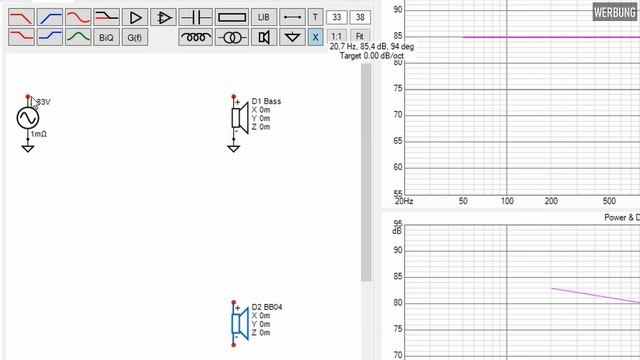Click the WERBUNG badge
640x360 pixels.
click(x=614, y=12)
